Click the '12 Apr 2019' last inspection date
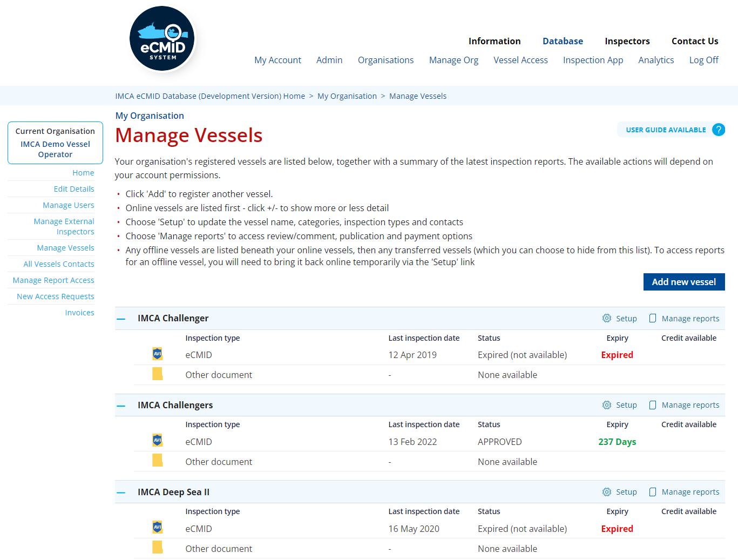Image resolution: width=738 pixels, height=560 pixels. [412, 355]
